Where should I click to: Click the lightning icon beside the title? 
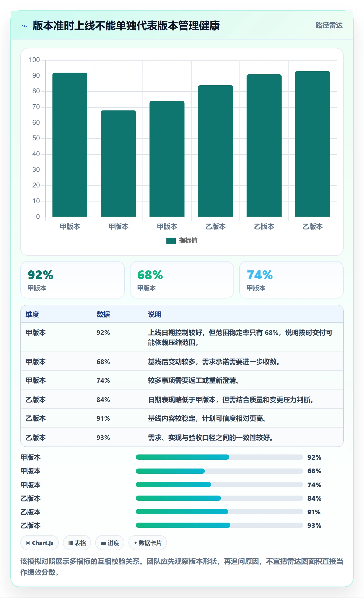(x=25, y=26)
